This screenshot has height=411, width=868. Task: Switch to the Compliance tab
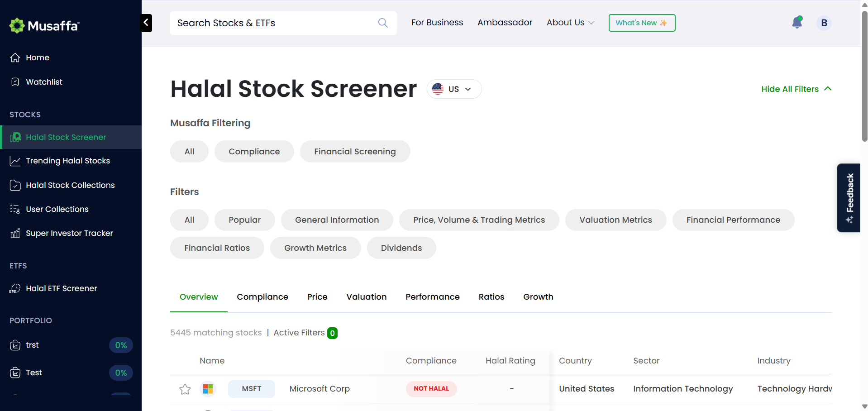tap(262, 297)
